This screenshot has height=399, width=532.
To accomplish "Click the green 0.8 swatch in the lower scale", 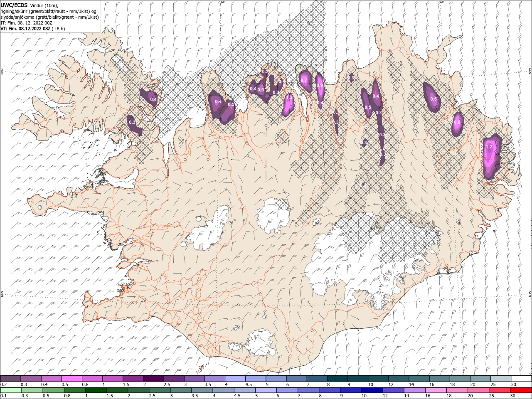I will tap(75, 390).
